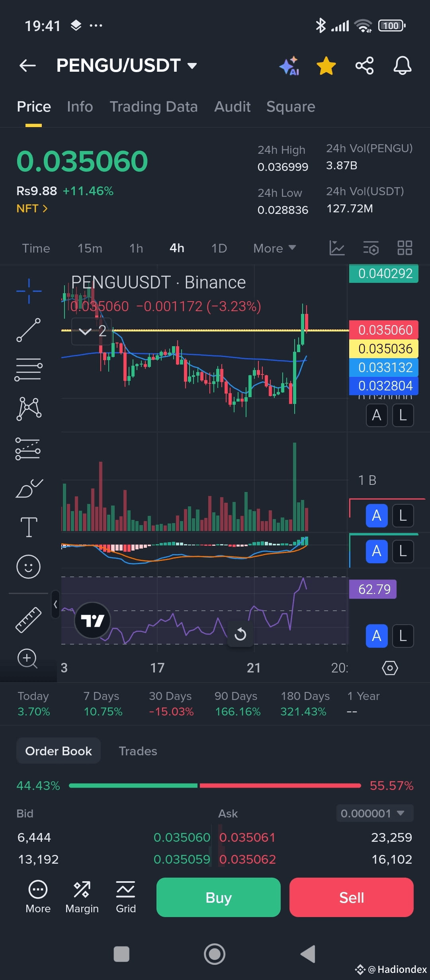Open Grid trading
430x980 pixels.
[126, 897]
